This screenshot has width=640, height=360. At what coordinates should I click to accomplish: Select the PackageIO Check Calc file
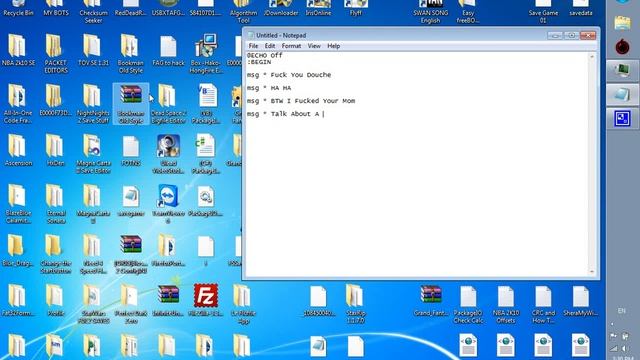(x=468, y=304)
